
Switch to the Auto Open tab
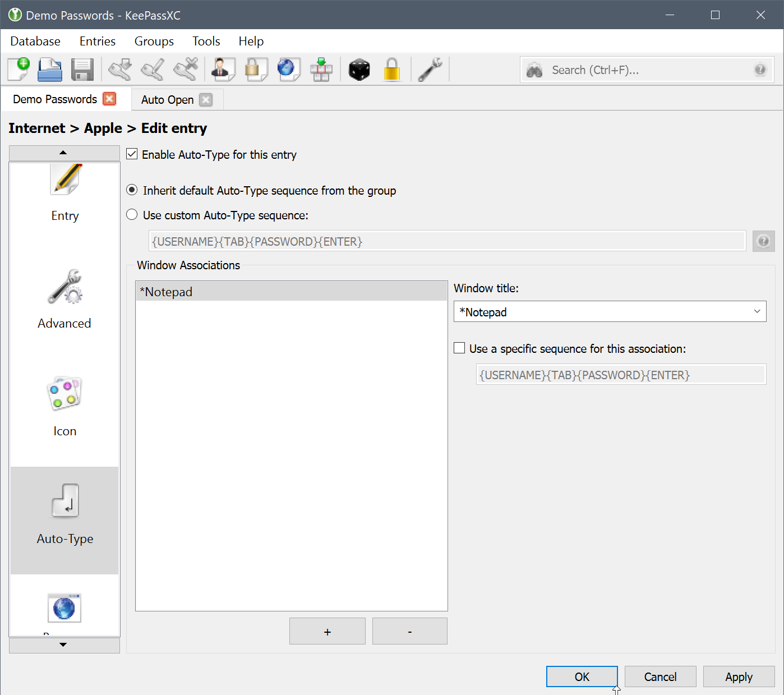pyautogui.click(x=167, y=99)
